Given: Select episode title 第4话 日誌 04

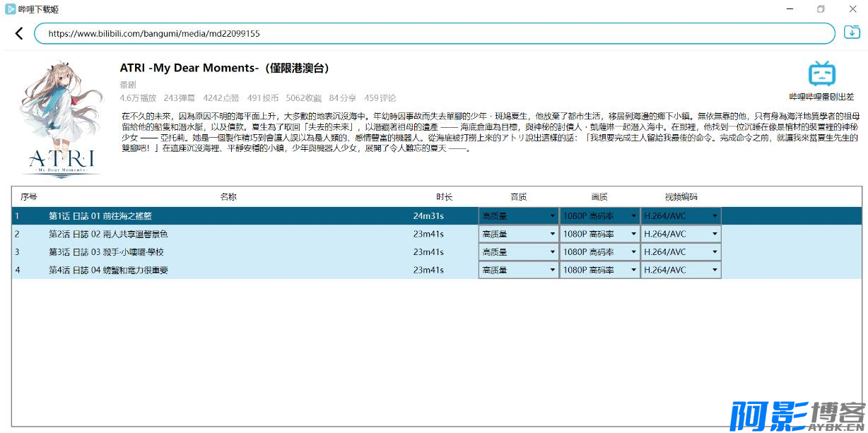Looking at the screenshot, I should 108,270.
